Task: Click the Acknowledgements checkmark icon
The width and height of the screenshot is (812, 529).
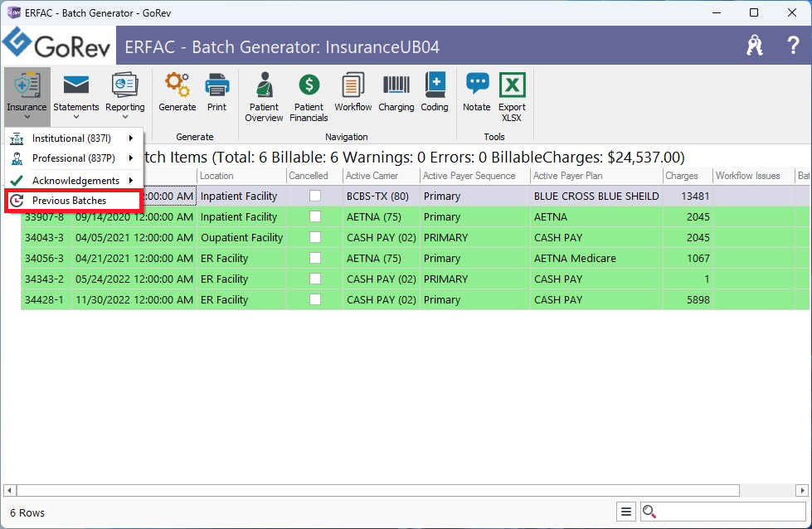Action: (x=17, y=180)
